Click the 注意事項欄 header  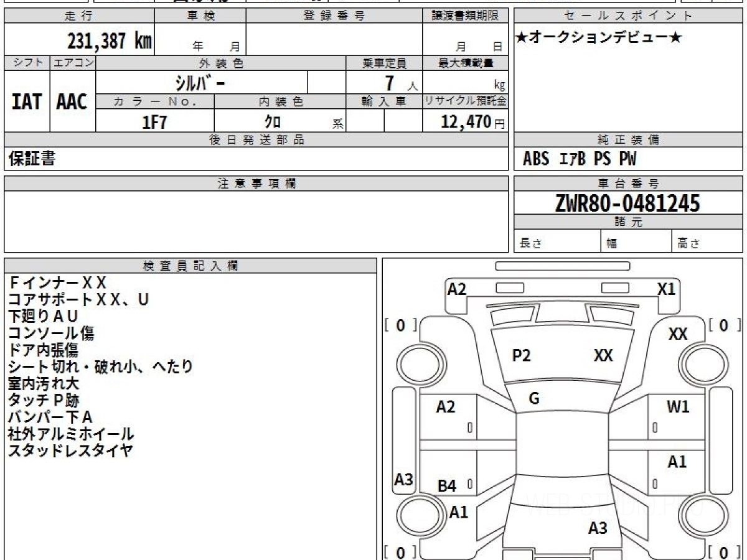click(x=256, y=184)
